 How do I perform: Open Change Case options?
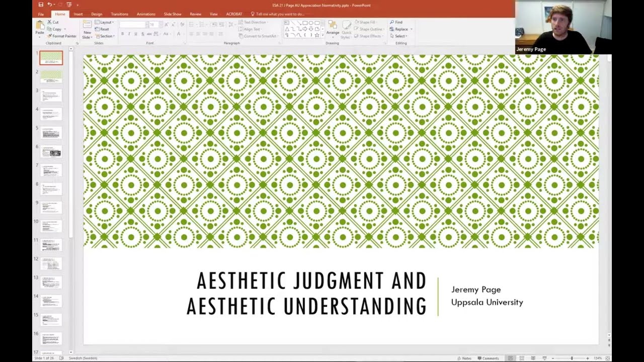point(167,34)
